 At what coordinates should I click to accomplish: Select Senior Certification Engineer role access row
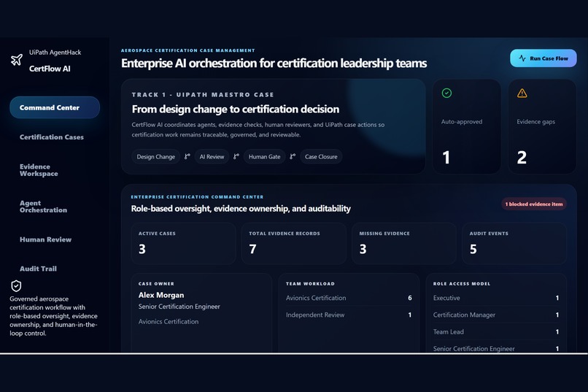click(x=496, y=348)
